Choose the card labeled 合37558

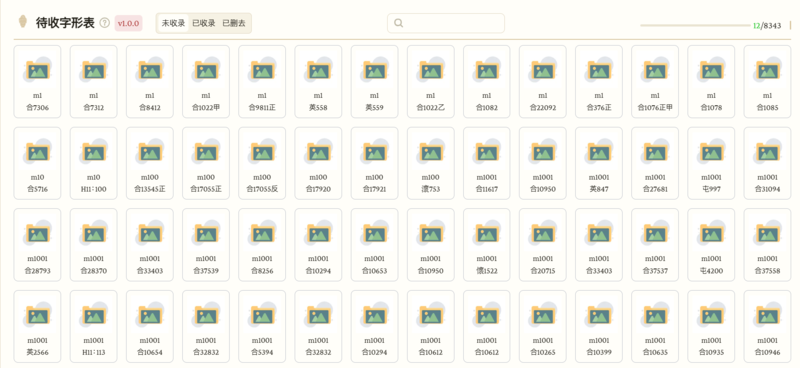(767, 245)
